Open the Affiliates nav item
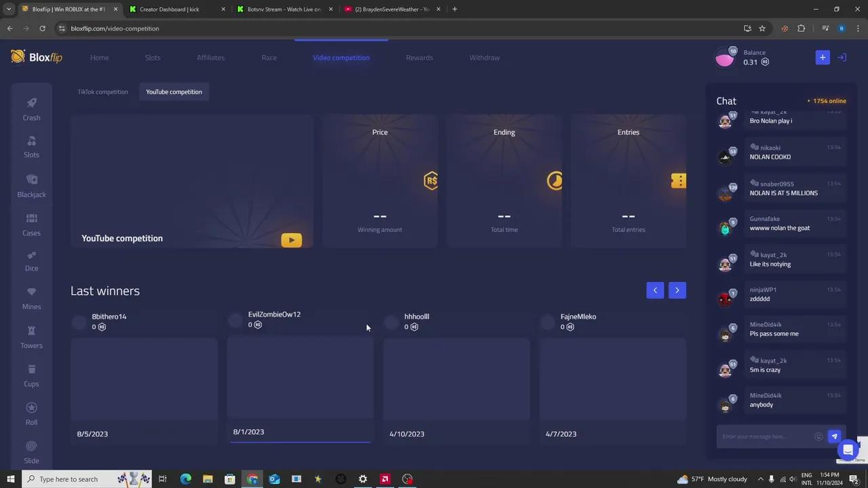The image size is (868, 488). [211, 58]
